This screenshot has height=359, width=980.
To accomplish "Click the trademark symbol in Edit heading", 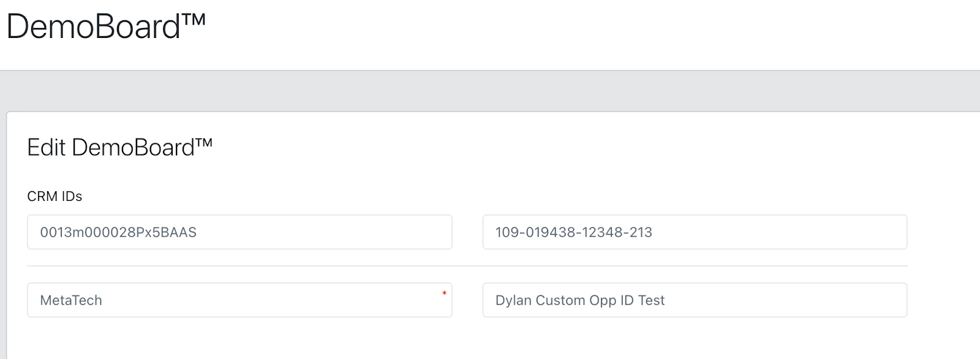I will 204,143.
